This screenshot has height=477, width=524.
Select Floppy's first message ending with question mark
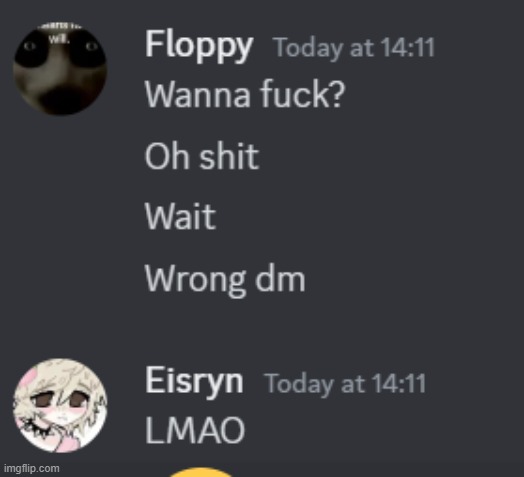coord(245,94)
